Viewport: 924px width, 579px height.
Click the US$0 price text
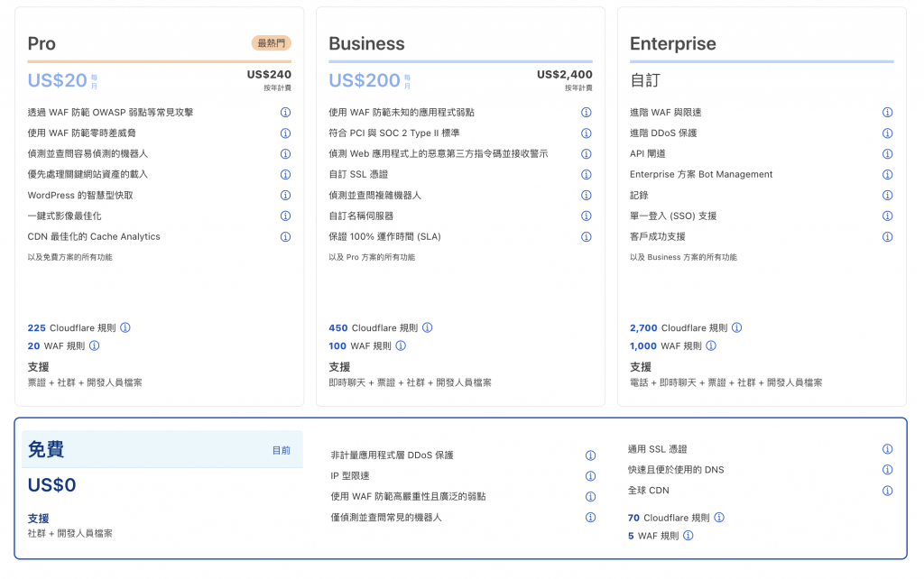[x=51, y=485]
